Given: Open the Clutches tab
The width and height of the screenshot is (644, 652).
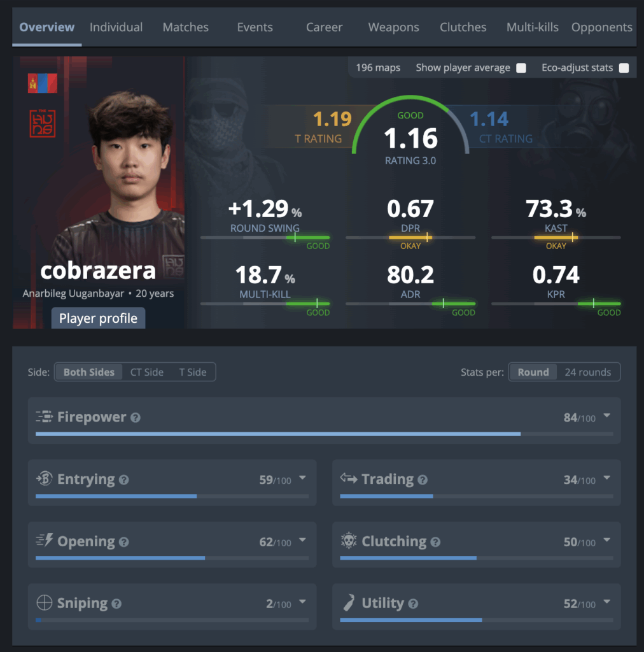Looking at the screenshot, I should click(x=463, y=27).
